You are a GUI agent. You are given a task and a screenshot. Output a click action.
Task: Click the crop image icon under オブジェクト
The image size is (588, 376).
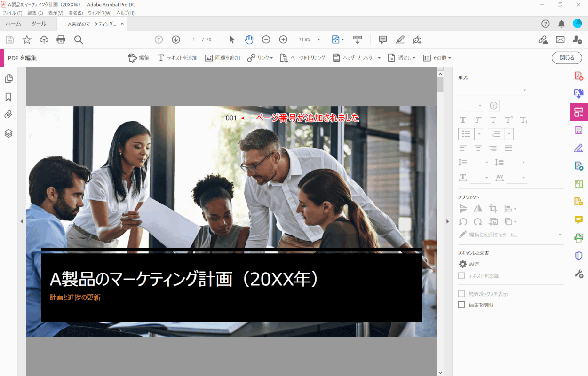[x=493, y=209]
